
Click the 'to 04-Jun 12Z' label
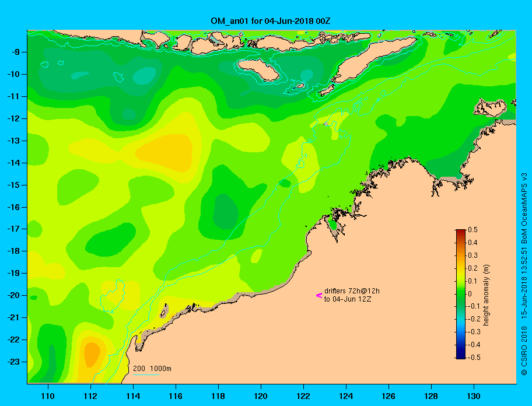[348, 299]
